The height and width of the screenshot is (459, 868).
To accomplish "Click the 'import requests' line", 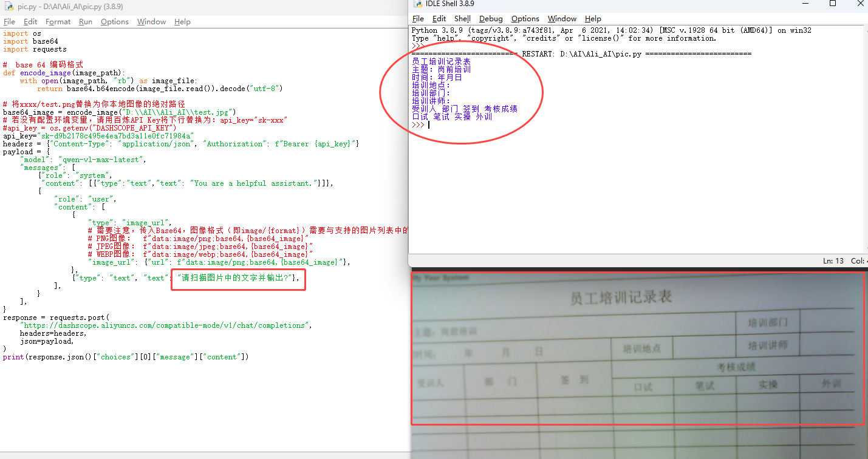I will [x=35, y=49].
